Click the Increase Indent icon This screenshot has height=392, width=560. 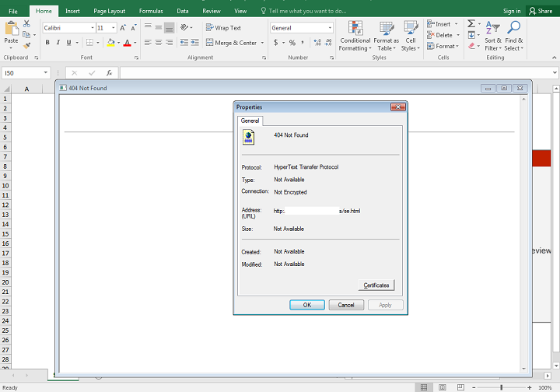pos(196,43)
